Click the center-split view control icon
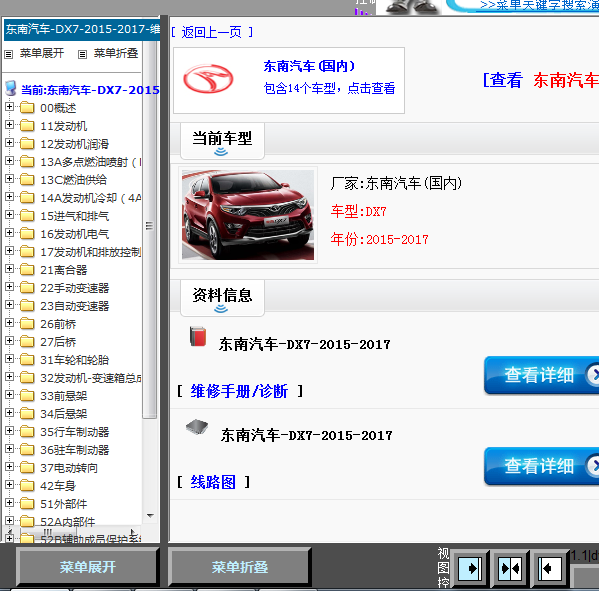Image resolution: width=599 pixels, height=591 pixels. 510,569
